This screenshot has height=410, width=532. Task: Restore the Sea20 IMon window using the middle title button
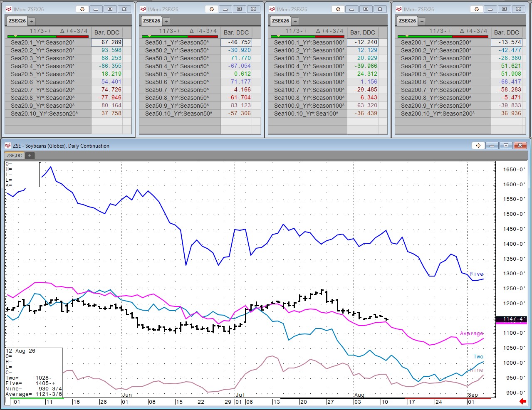[x=110, y=9]
